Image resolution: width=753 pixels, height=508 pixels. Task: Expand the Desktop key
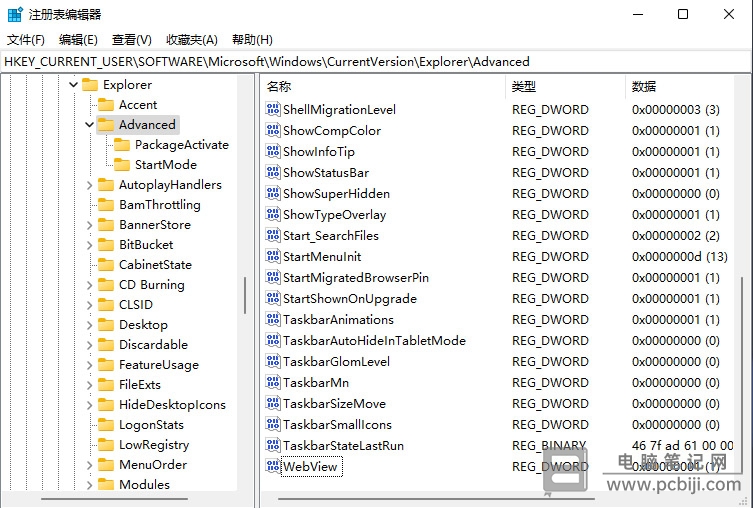pos(89,325)
